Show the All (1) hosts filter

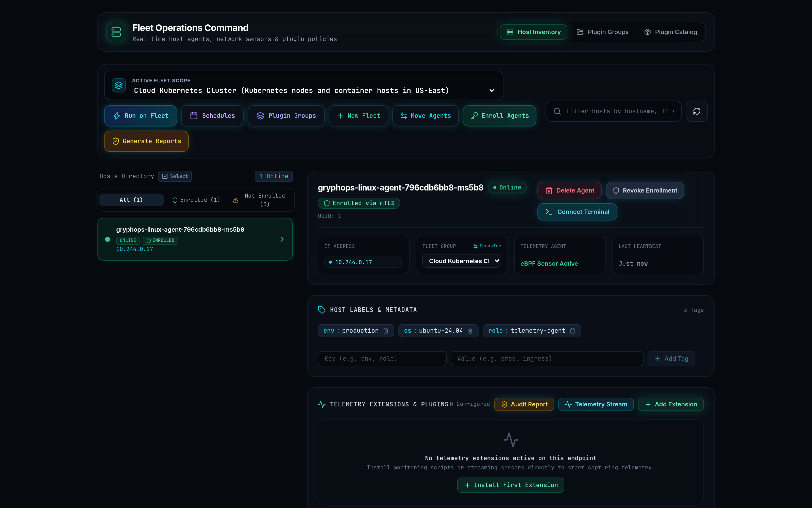[x=131, y=200]
